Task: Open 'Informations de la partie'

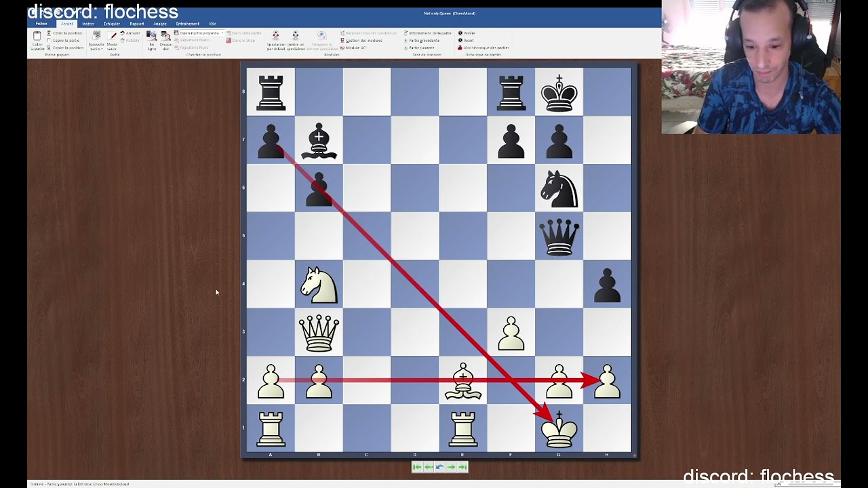Action: click(x=428, y=33)
